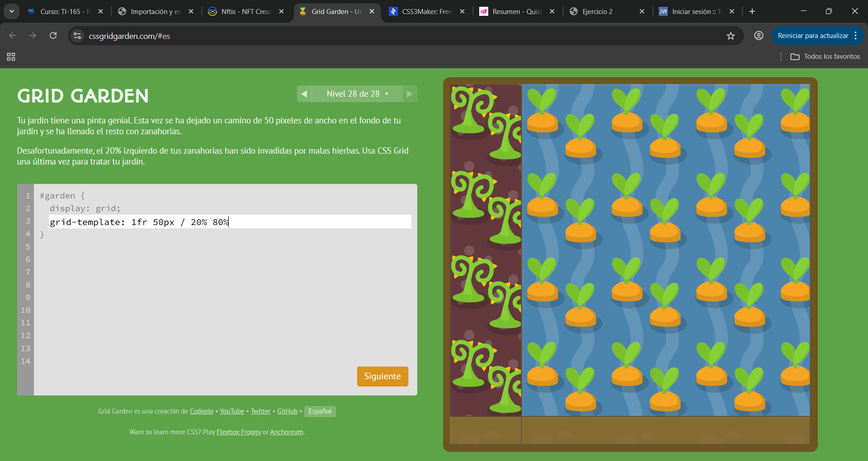Switch to the CSS3Maker tab
This screenshot has width=868, height=461.
coord(424,11)
